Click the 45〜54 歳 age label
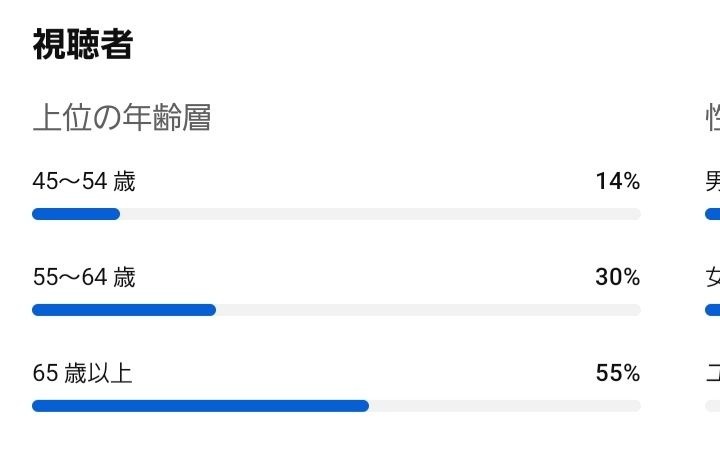 coord(84,181)
